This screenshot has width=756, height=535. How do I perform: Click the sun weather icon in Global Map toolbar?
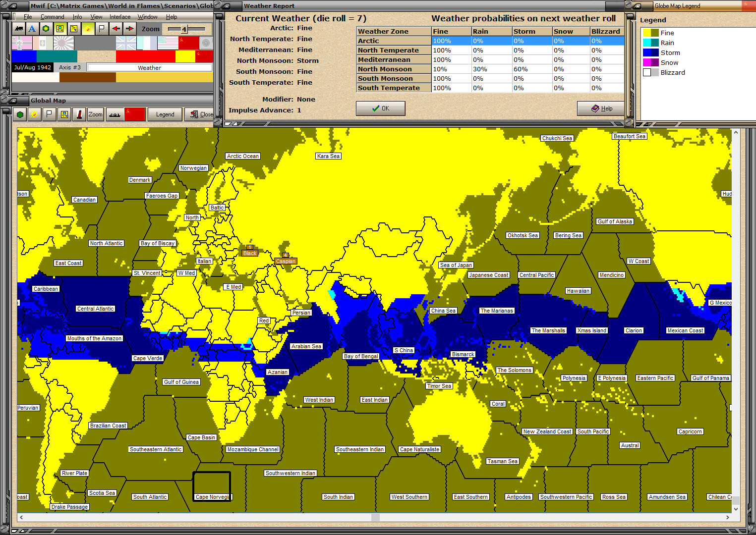click(34, 114)
